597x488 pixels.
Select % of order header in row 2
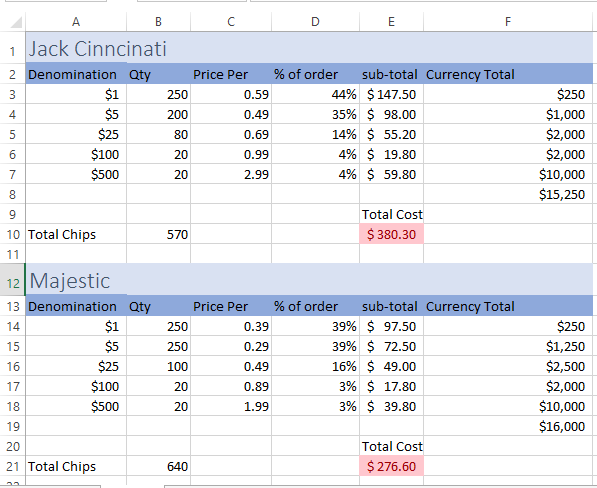[315, 74]
